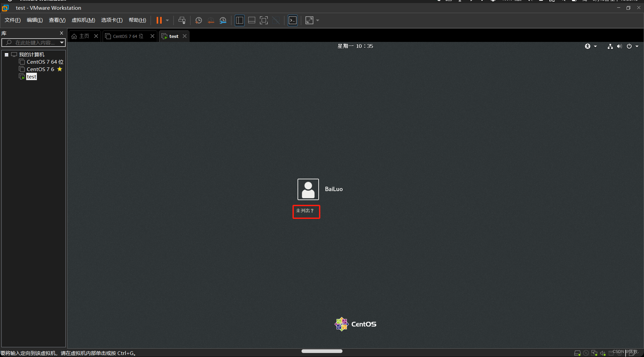Screen dimensions: 644x357
Task: Click the horizontal scrollbar at the bottom
Action: pyautogui.click(x=322, y=351)
